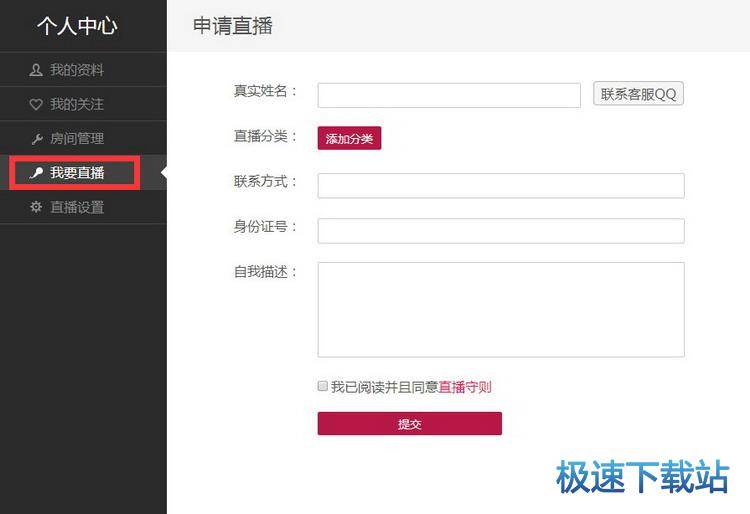Submit the form with 提交 button
The image size is (750, 514).
coord(410,424)
